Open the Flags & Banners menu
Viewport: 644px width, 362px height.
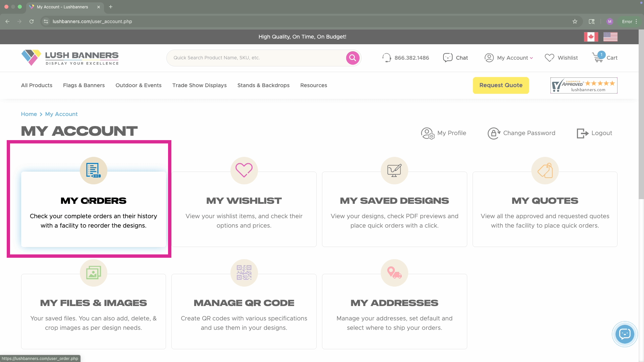(x=84, y=85)
